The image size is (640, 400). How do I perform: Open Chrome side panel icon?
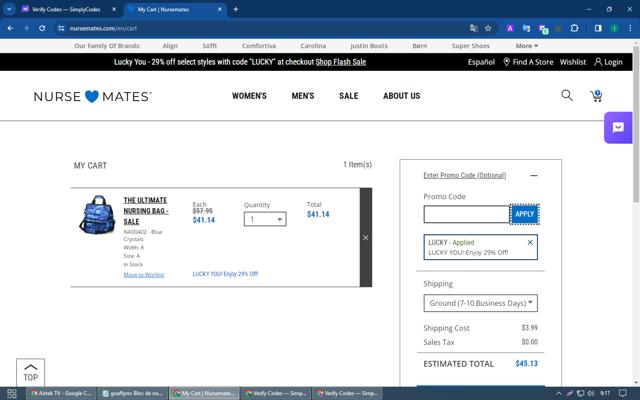[598, 28]
